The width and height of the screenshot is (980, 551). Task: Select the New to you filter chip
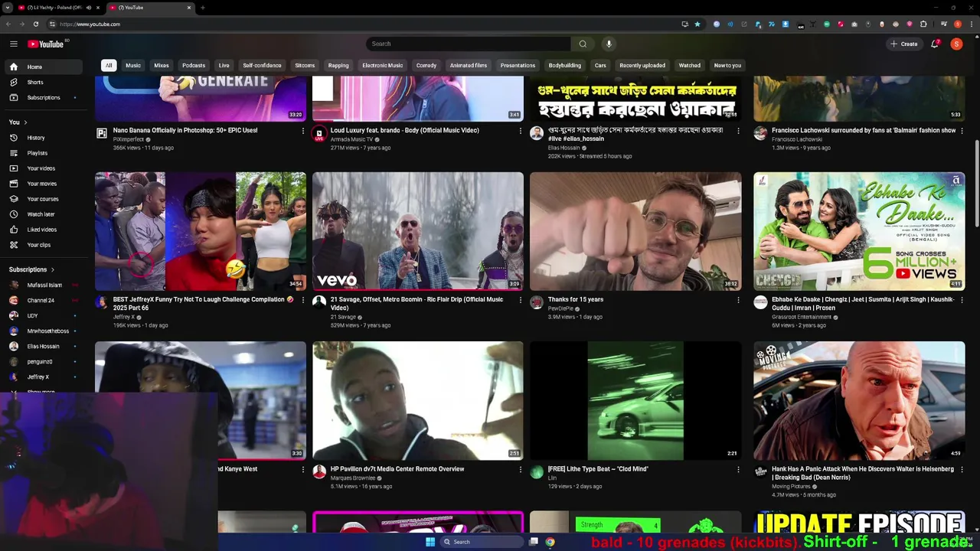(x=727, y=65)
